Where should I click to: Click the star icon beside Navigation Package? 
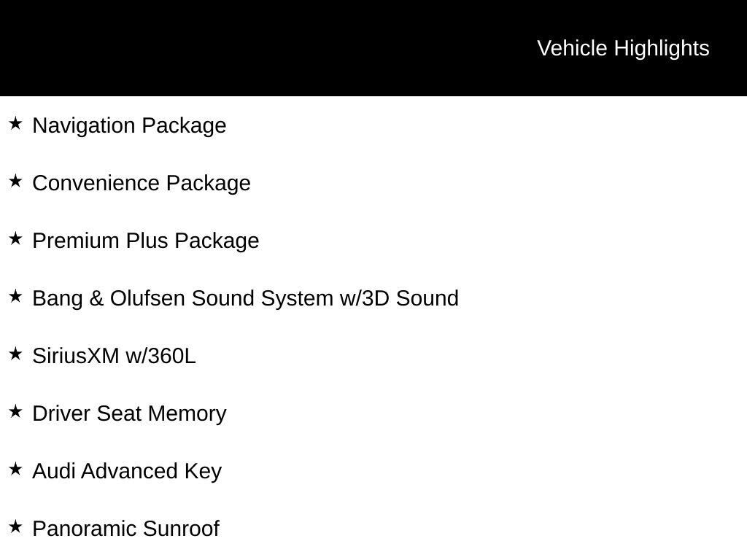click(15, 124)
